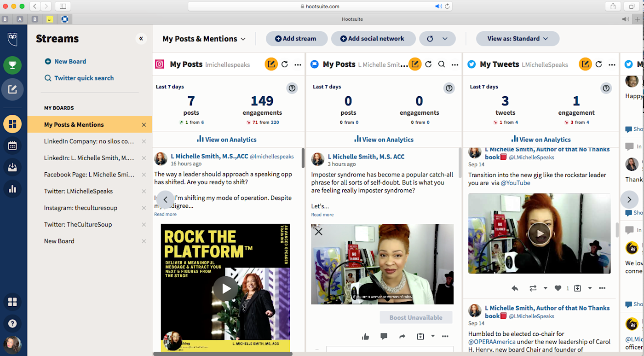Open the Inbox download-tray icon
This screenshot has height=356, width=644.
tap(12, 167)
